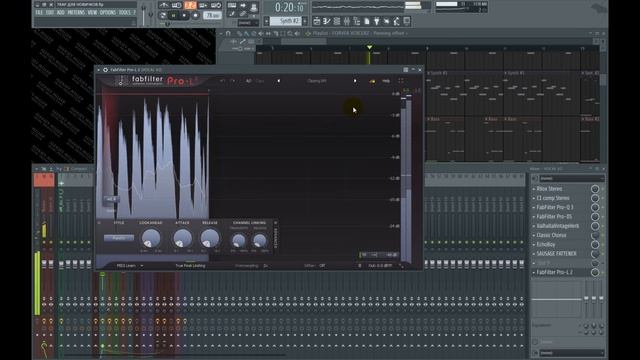
Task: Click the Pro-L redo arrow
Action: coord(233,81)
